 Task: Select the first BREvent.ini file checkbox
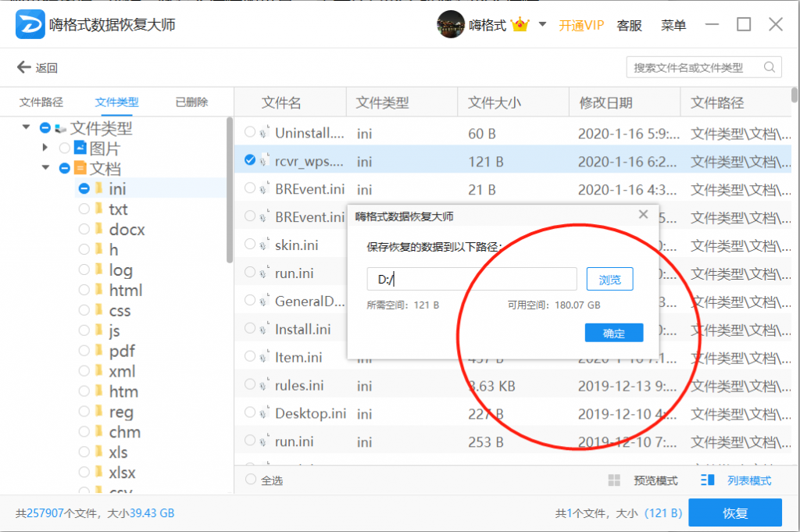pyautogui.click(x=249, y=188)
